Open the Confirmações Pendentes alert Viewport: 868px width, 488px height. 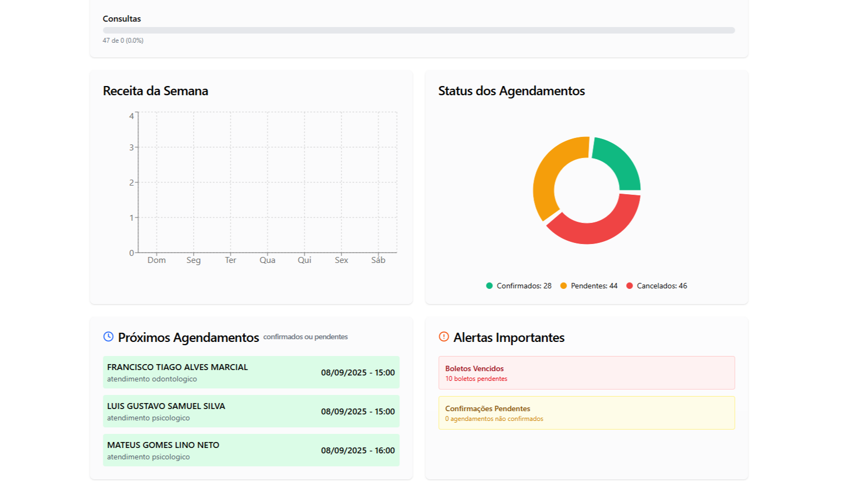(x=587, y=413)
